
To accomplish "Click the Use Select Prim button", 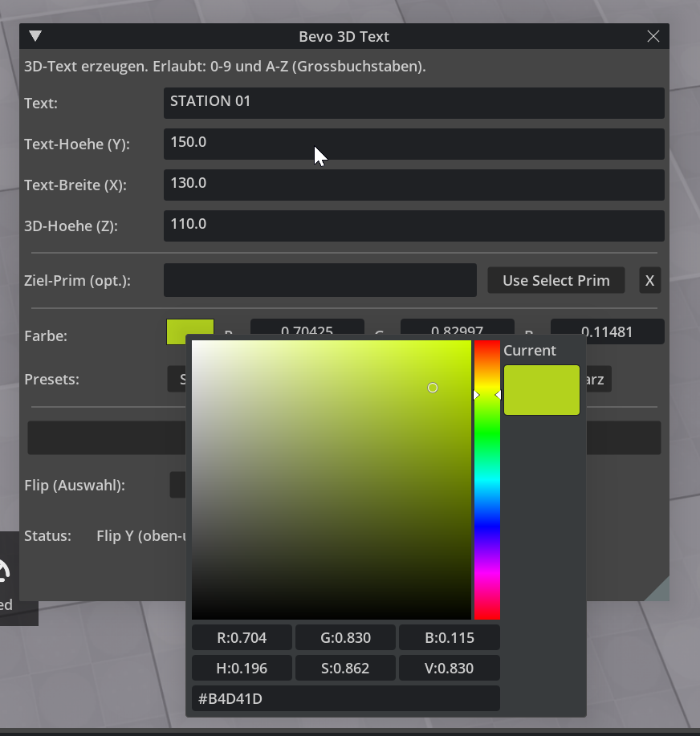I will pos(556,280).
